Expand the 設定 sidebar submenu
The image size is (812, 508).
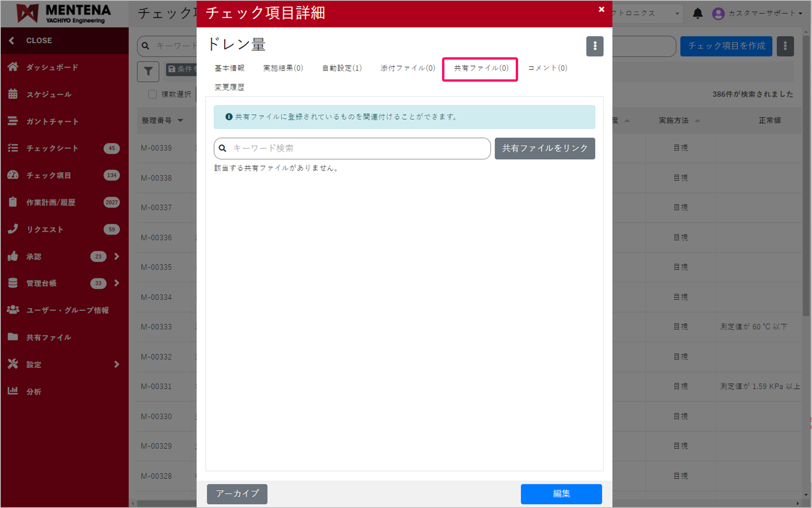tap(117, 364)
